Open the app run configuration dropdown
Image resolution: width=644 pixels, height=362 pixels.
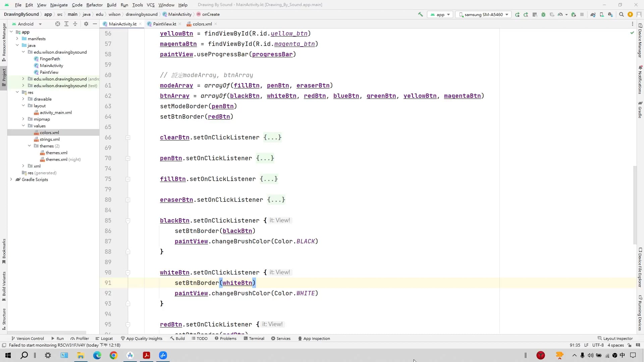tap(440, 14)
